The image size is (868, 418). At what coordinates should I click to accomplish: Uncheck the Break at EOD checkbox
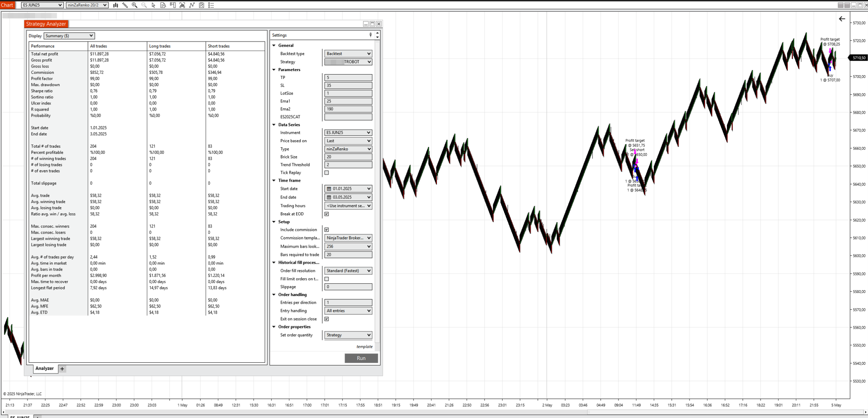(327, 214)
